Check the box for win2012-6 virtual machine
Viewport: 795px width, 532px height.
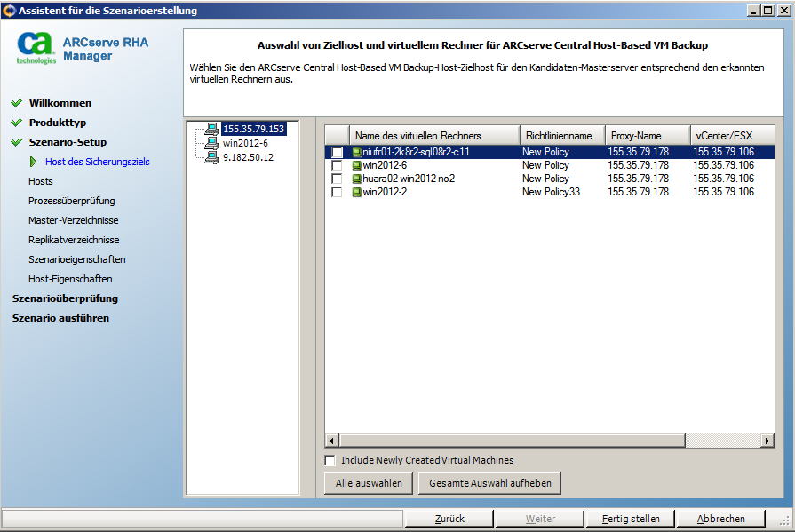pos(337,165)
